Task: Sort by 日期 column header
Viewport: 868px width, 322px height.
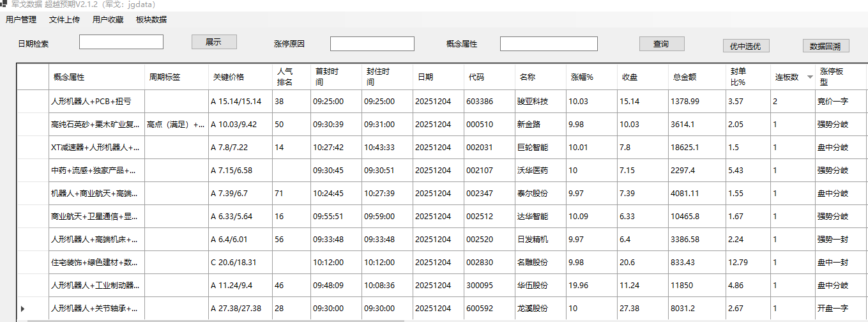Action: (x=439, y=77)
